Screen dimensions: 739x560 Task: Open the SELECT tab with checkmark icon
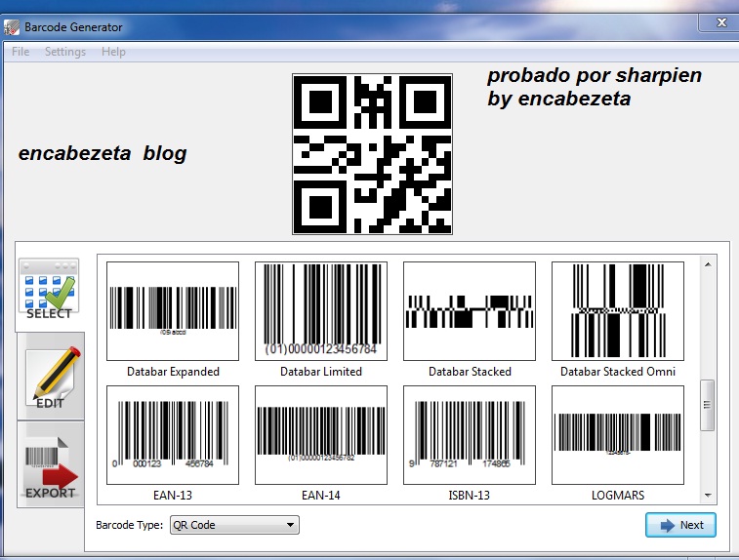[x=50, y=288]
